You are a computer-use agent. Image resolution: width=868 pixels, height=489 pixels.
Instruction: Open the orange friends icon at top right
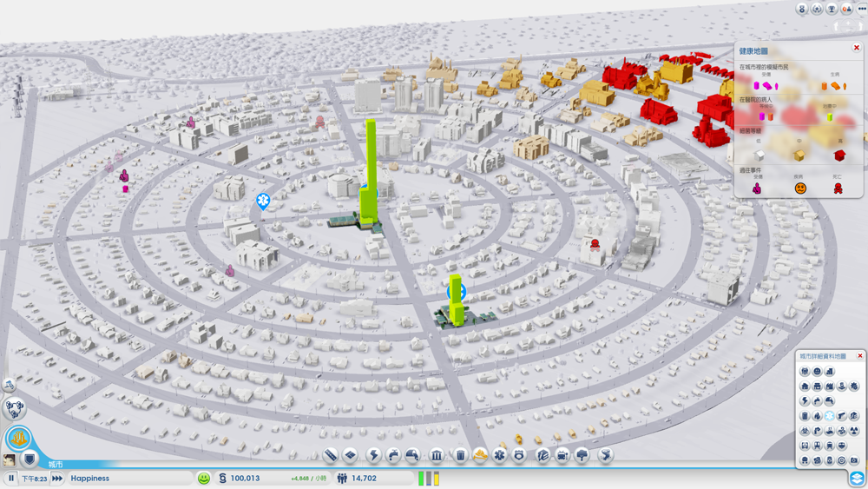[846, 9]
